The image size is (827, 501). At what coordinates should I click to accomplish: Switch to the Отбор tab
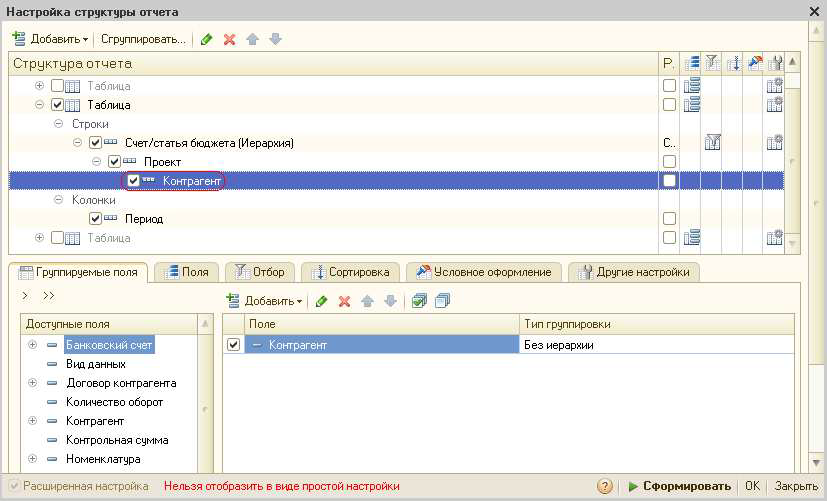(x=259, y=272)
